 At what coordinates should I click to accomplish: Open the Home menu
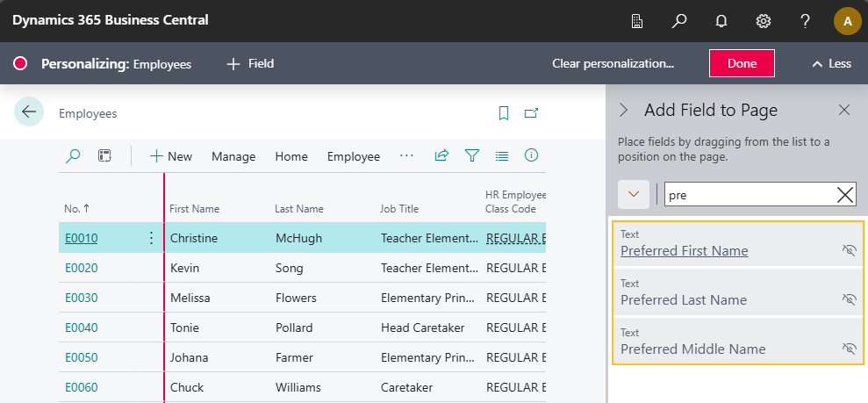click(291, 156)
